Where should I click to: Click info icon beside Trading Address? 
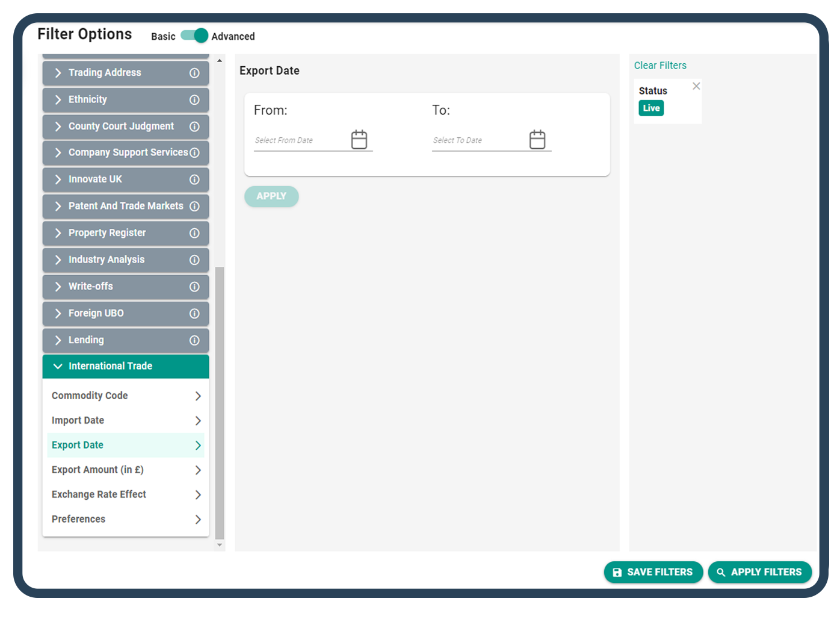point(194,73)
